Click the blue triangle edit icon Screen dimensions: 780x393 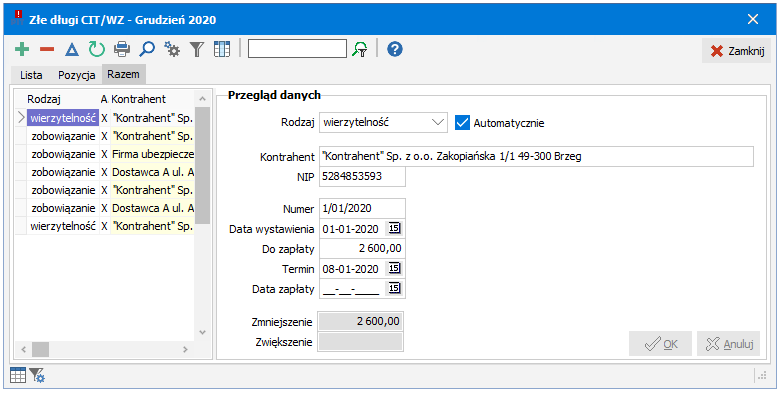point(72,49)
